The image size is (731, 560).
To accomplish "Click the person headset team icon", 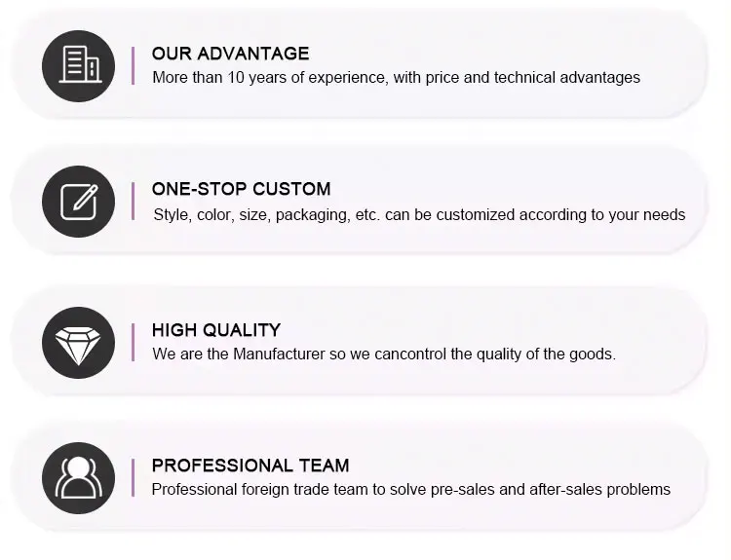I will coord(79,477).
